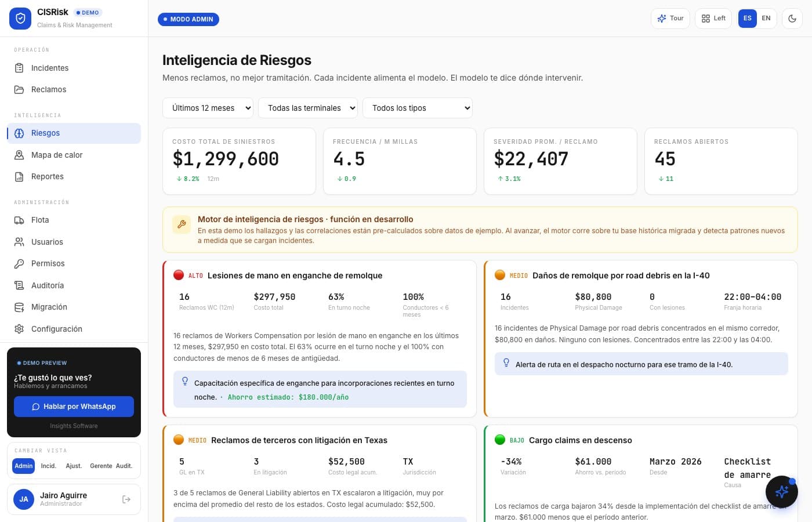The width and height of the screenshot is (812, 522).
Task: Click the 22:00-04:00 Franja horaria value
Action: pyautogui.click(x=752, y=297)
